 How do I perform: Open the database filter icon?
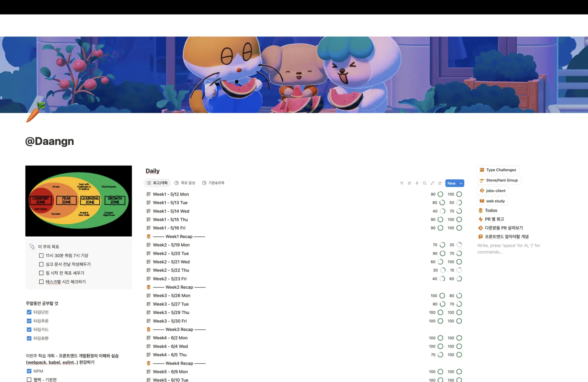tap(401, 183)
